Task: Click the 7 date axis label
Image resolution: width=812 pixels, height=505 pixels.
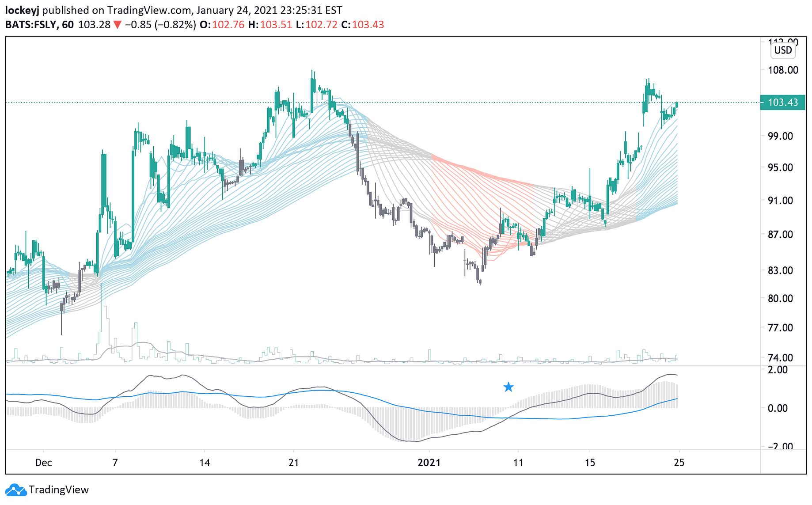Action: pyautogui.click(x=115, y=463)
